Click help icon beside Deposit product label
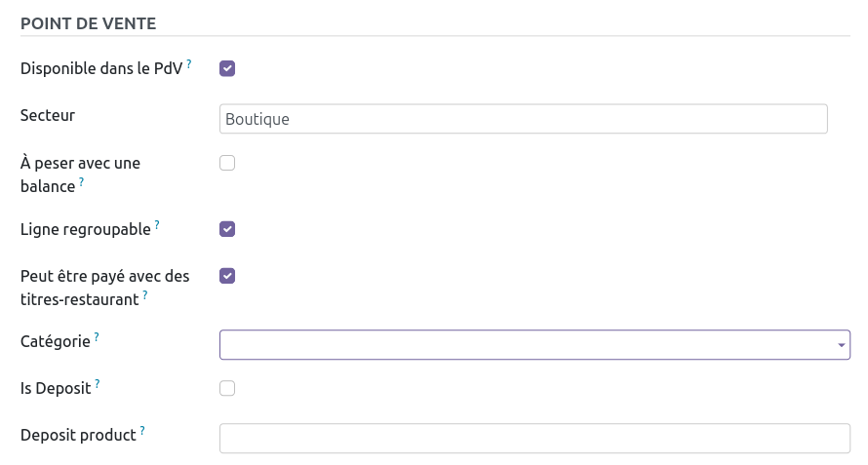Image resolution: width=868 pixels, height=465 pixels. click(x=142, y=431)
